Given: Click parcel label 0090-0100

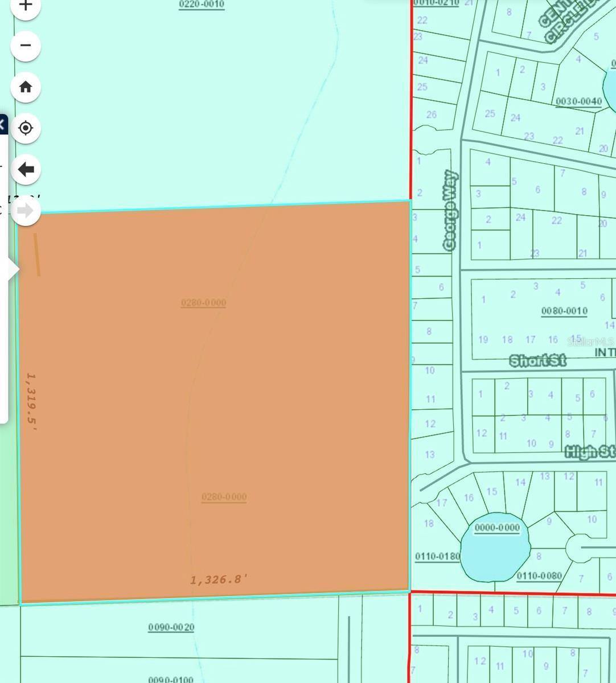Looking at the screenshot, I should click(171, 679).
